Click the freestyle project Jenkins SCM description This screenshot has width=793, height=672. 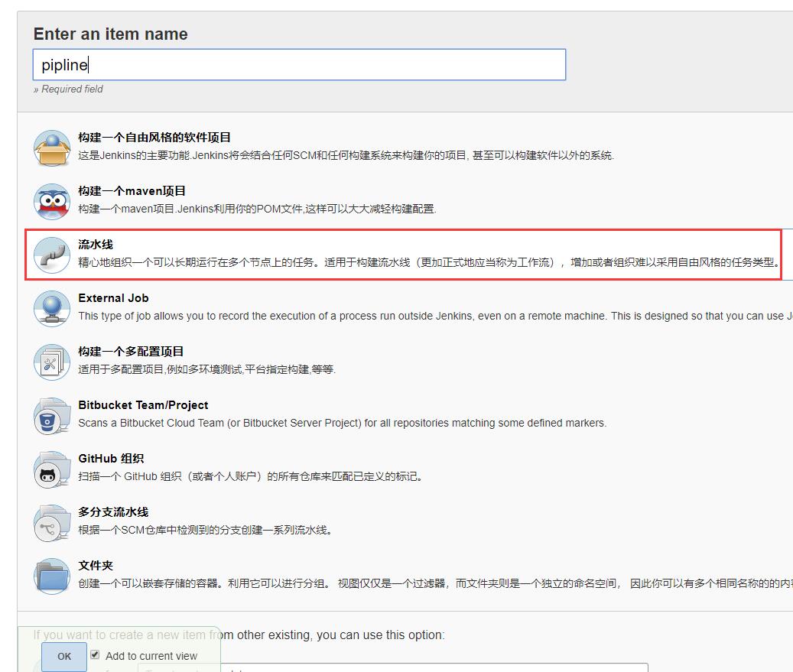coord(346,155)
